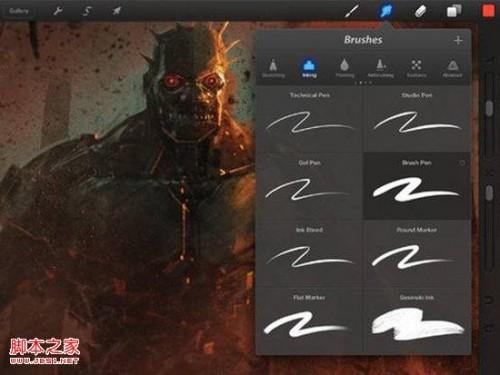The width and height of the screenshot is (500, 375).
Task: Choose the Round Marker brush
Action: [417, 253]
